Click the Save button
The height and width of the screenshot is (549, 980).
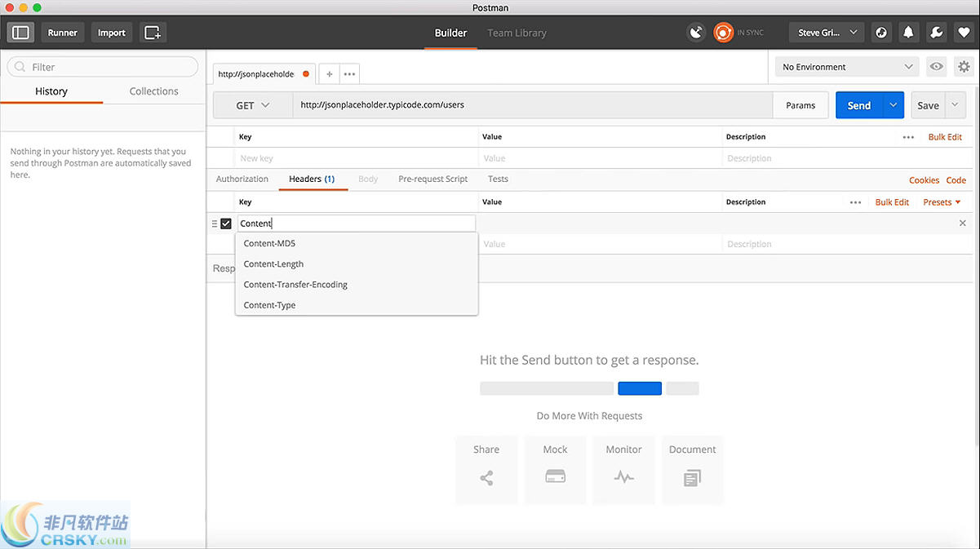pos(929,105)
